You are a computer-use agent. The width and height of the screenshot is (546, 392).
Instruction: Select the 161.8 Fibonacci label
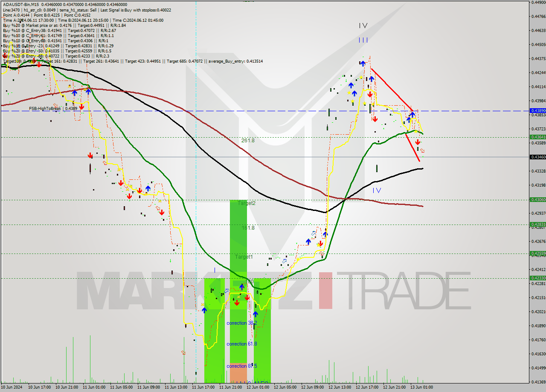click(248, 228)
